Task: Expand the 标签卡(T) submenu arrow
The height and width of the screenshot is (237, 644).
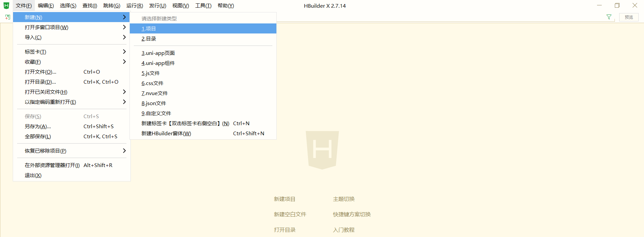Action: [124, 52]
